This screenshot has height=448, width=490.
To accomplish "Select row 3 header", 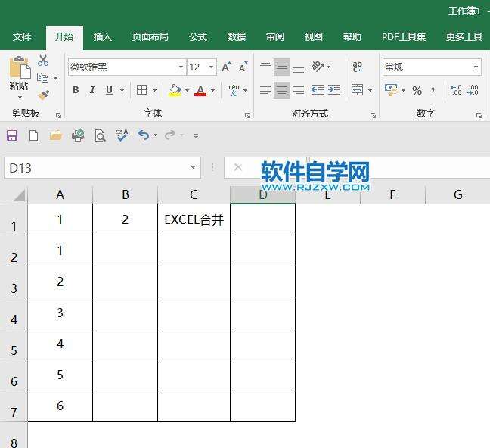I will [14, 282].
